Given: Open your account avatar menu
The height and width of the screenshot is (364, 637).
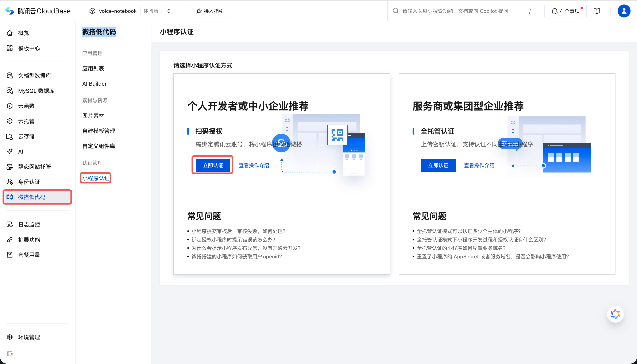Looking at the screenshot, I should 624,11.
